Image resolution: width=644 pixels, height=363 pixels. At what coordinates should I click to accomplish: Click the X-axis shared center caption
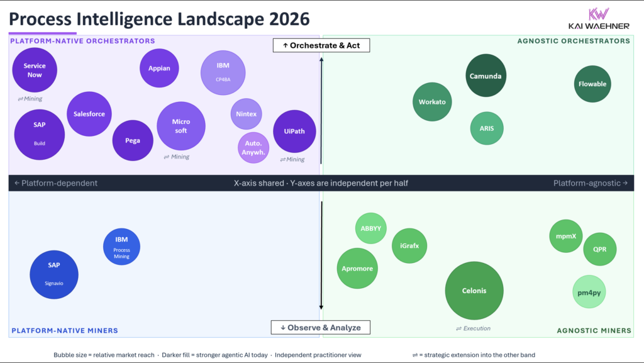pos(321,183)
